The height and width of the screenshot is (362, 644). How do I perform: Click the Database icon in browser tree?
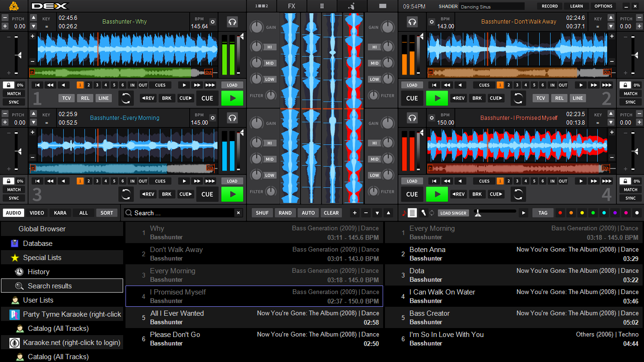point(15,243)
